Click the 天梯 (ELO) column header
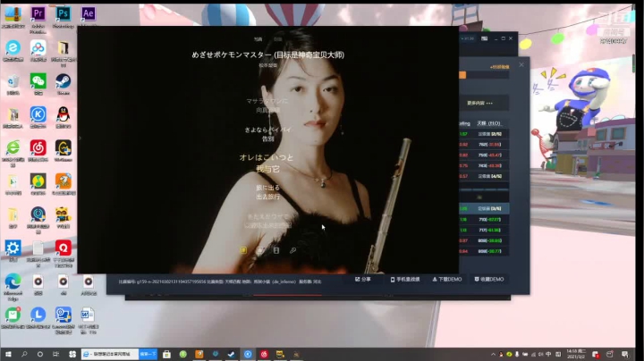The image size is (644, 361). 488,123
